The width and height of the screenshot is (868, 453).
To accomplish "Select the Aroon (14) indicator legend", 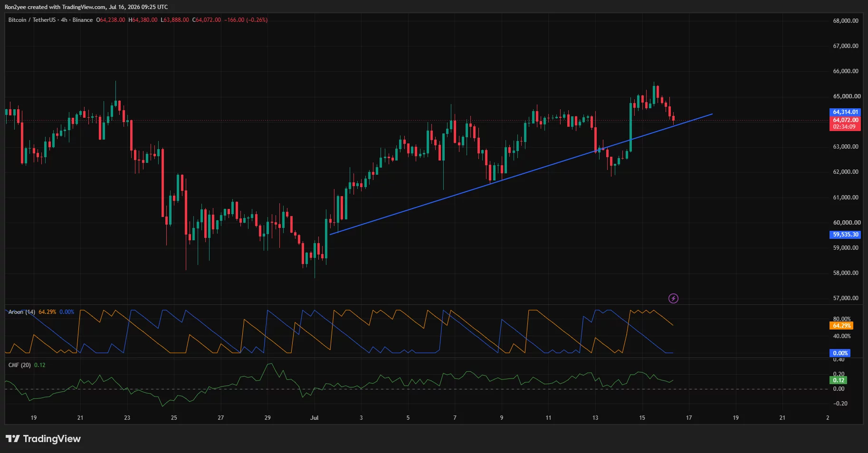I will (22, 312).
